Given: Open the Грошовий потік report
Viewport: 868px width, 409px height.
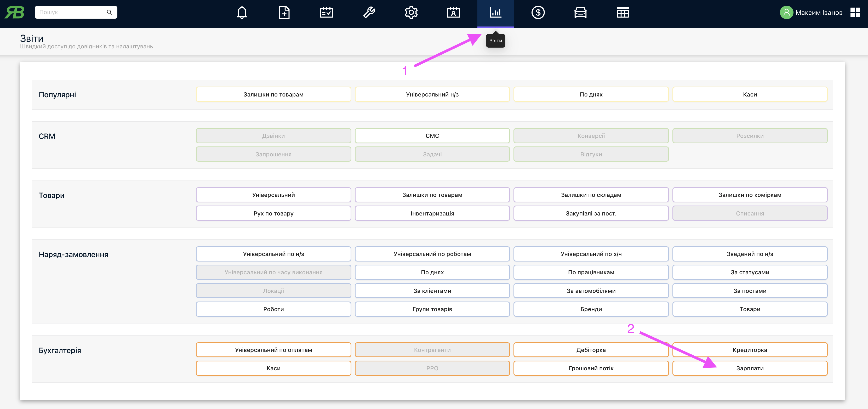Looking at the screenshot, I should tap(591, 368).
